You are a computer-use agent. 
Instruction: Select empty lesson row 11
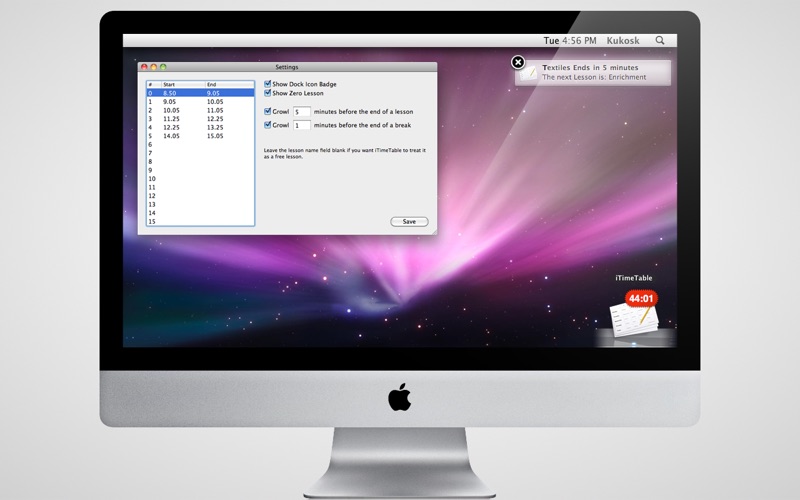pos(201,187)
